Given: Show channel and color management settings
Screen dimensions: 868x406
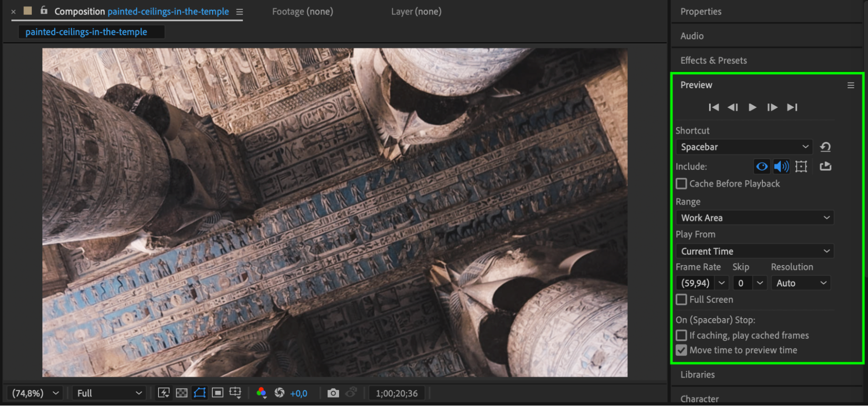Looking at the screenshot, I should pyautogui.click(x=261, y=393).
